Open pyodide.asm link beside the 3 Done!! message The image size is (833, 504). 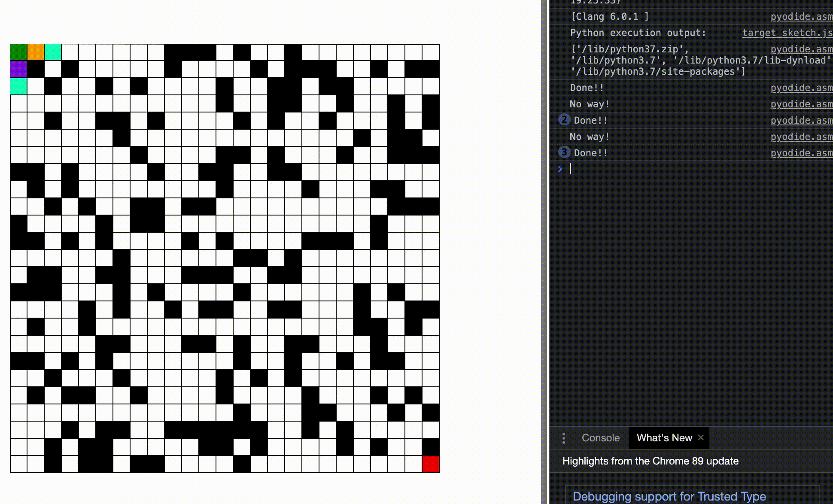(801, 153)
